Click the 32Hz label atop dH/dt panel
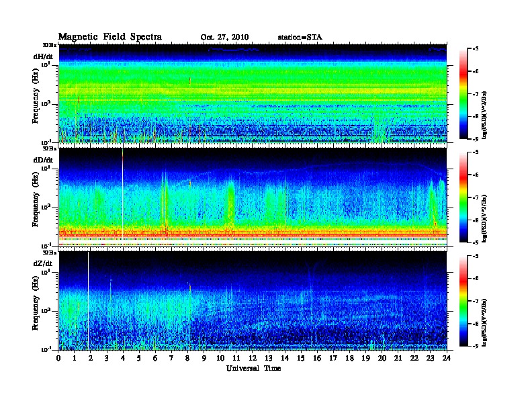The image size is (532, 411). (50, 45)
